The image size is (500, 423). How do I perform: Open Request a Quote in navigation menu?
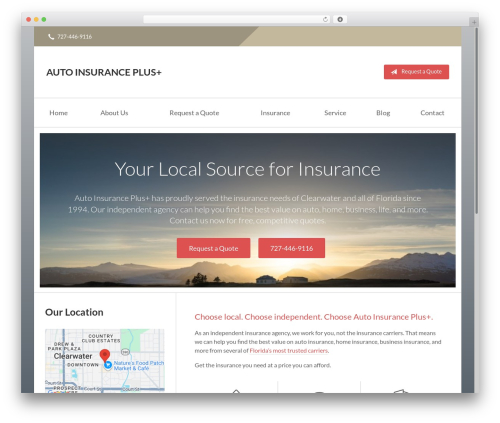(194, 113)
